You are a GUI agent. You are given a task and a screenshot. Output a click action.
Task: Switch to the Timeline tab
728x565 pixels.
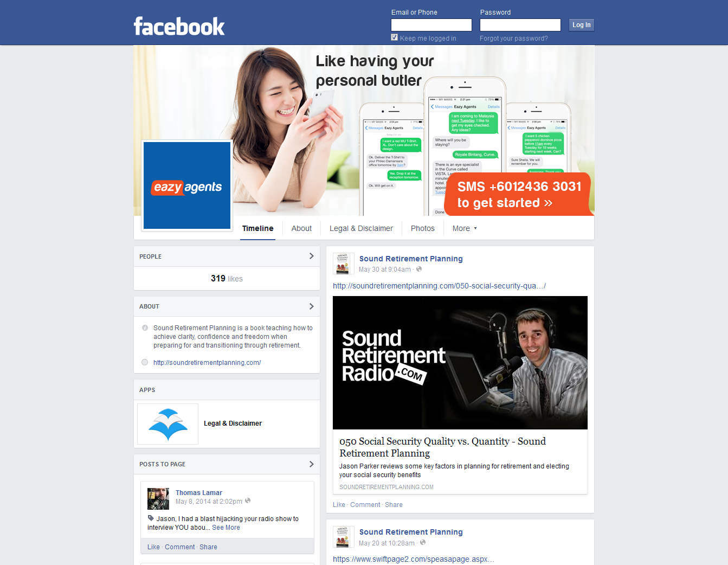pos(258,228)
